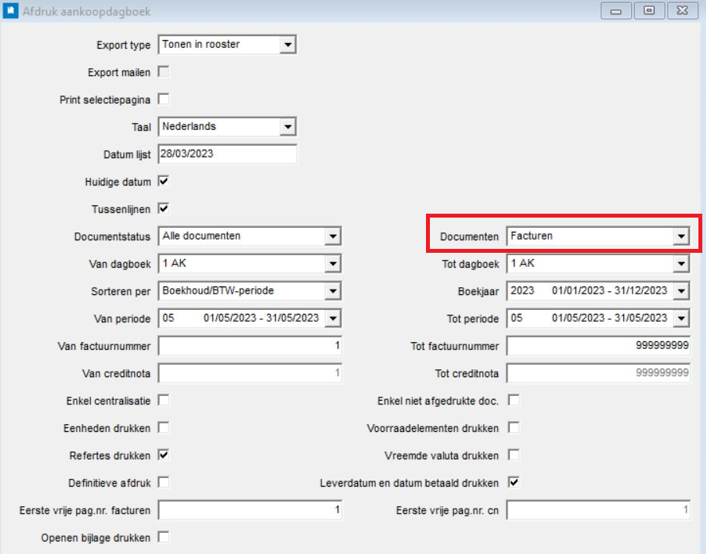706x554 pixels.
Task: Click the Tot factuurnummer input field
Action: (598, 346)
